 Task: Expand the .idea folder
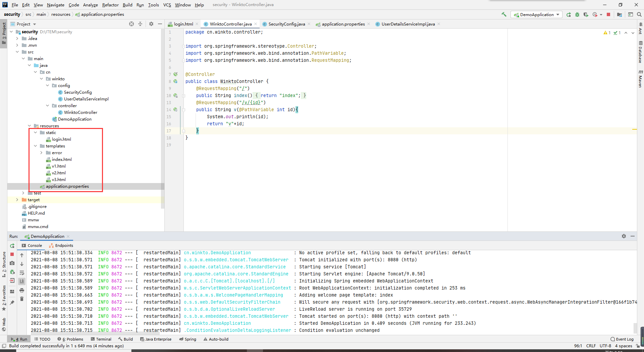(17, 39)
